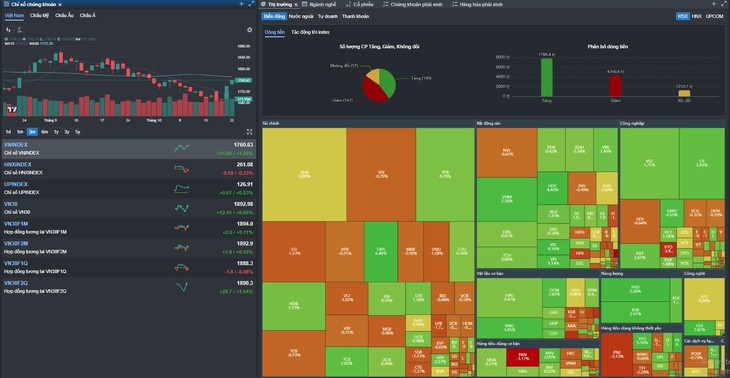
Task: Select the Tự doanh filter
Action: pyautogui.click(x=328, y=16)
